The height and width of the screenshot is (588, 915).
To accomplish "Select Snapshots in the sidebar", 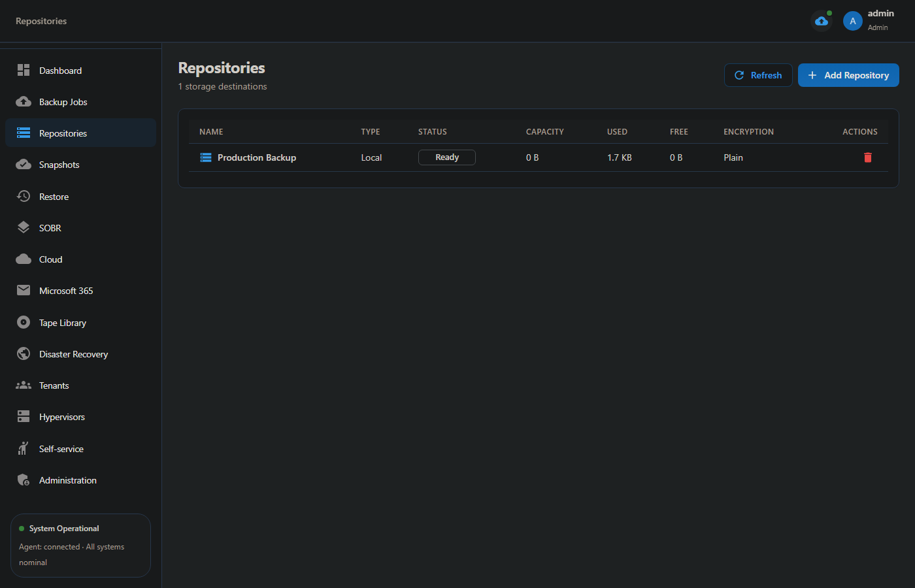I will (80, 164).
